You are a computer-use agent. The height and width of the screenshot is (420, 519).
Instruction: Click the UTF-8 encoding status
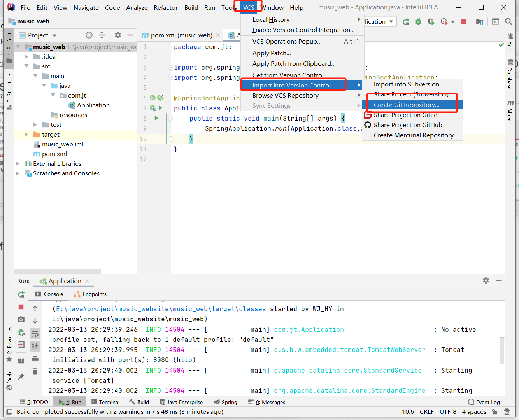click(x=448, y=411)
